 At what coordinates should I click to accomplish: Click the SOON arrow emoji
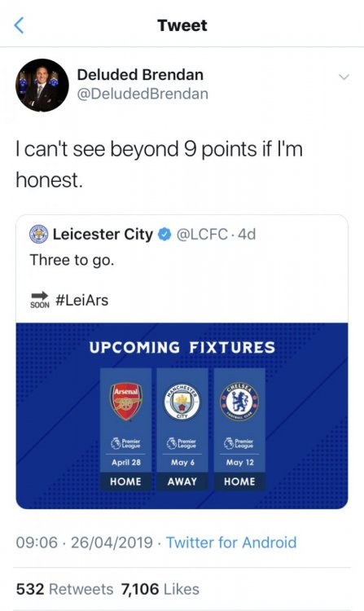pyautogui.click(x=40, y=300)
